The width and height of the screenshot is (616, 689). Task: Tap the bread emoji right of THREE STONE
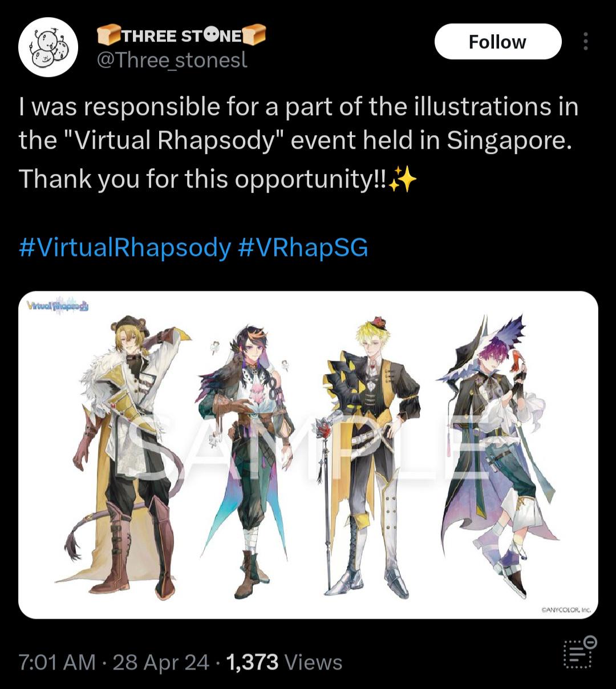[254, 35]
